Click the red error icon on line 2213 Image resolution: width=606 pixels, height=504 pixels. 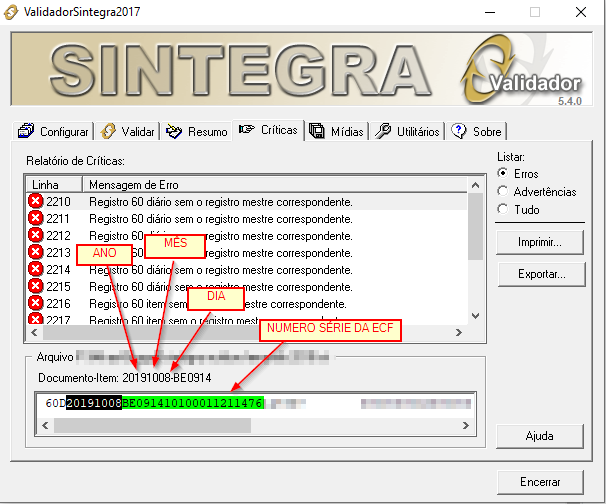pyautogui.click(x=36, y=252)
